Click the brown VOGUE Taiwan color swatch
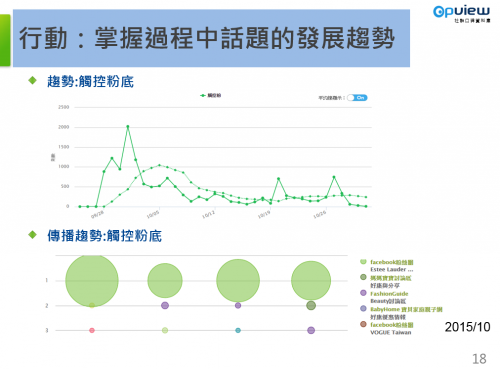Viewport: 500px width, 369px height. (x=363, y=324)
